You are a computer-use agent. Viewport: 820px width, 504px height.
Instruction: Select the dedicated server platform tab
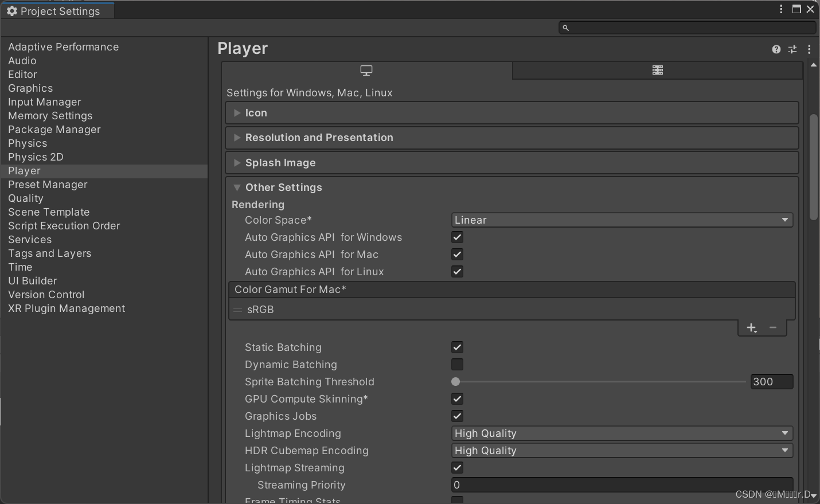tap(658, 71)
